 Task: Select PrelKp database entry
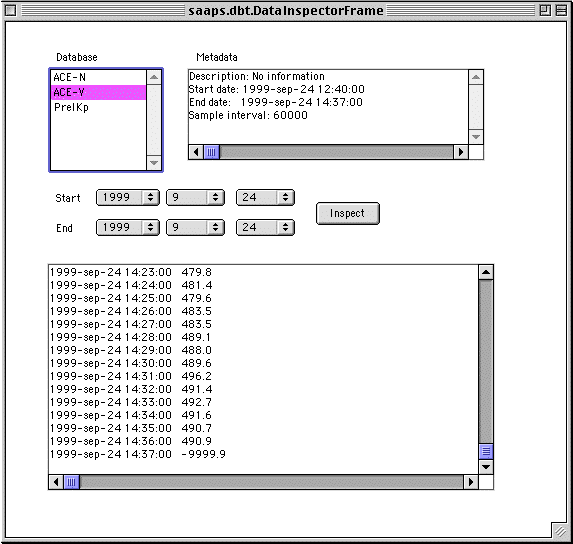click(98, 107)
